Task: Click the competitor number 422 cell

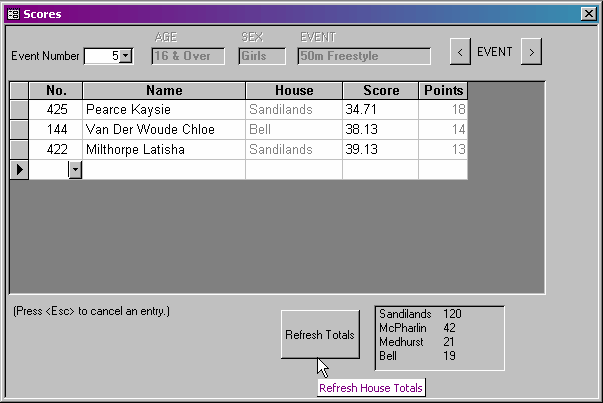Action: (x=56, y=149)
